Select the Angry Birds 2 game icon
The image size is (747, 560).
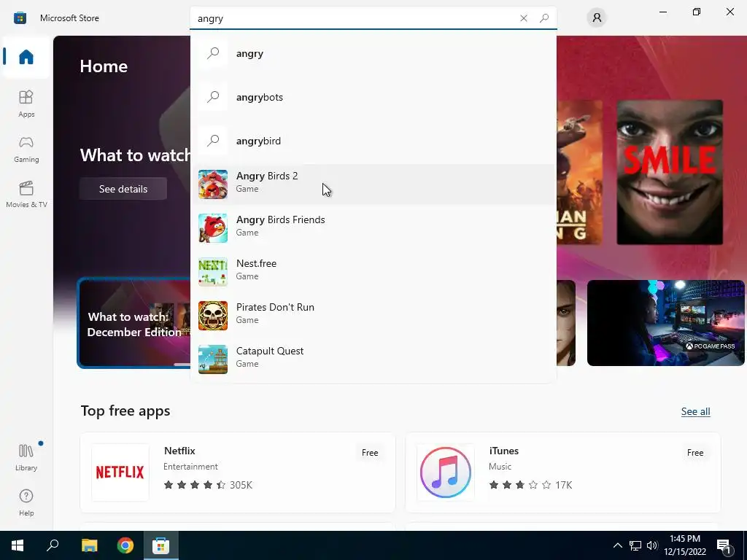pyautogui.click(x=213, y=184)
